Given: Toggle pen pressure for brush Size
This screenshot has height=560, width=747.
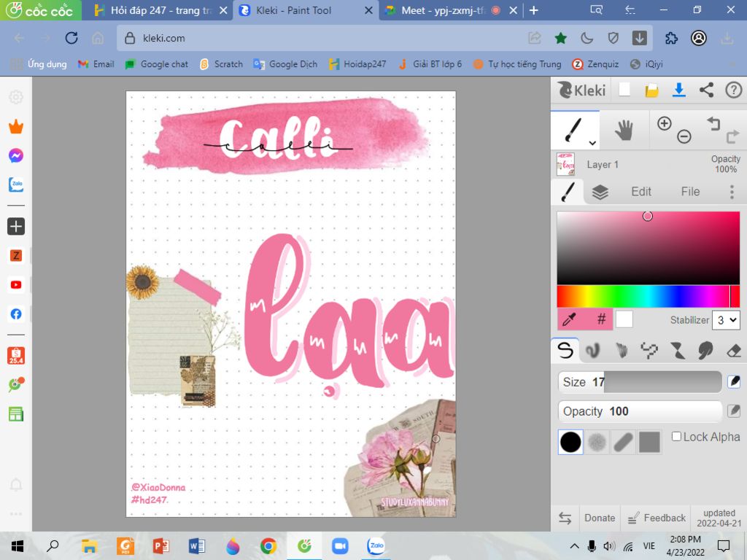Looking at the screenshot, I should pyautogui.click(x=734, y=382).
